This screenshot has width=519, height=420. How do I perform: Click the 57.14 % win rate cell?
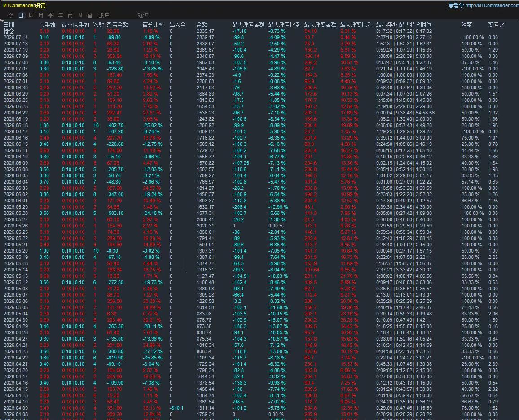pos(471,182)
